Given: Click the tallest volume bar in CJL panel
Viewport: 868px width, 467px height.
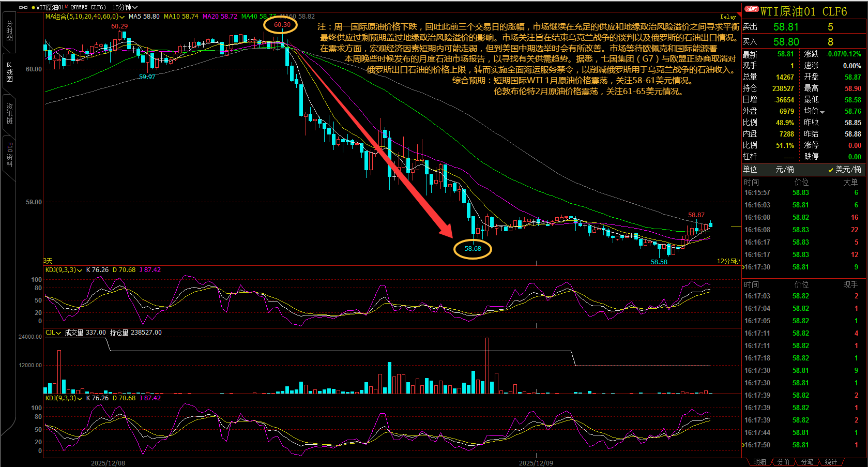Looking at the screenshot, I should (487, 365).
